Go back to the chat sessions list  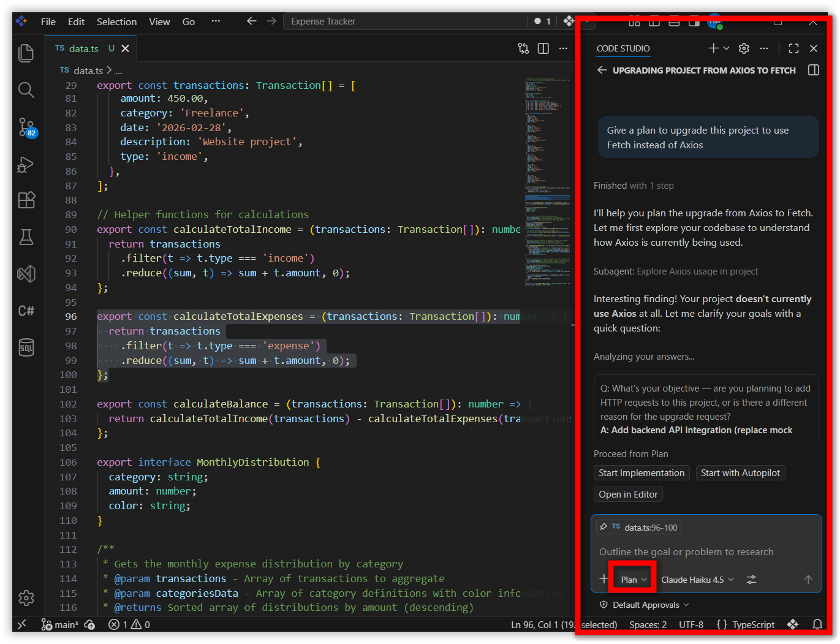[x=602, y=70]
